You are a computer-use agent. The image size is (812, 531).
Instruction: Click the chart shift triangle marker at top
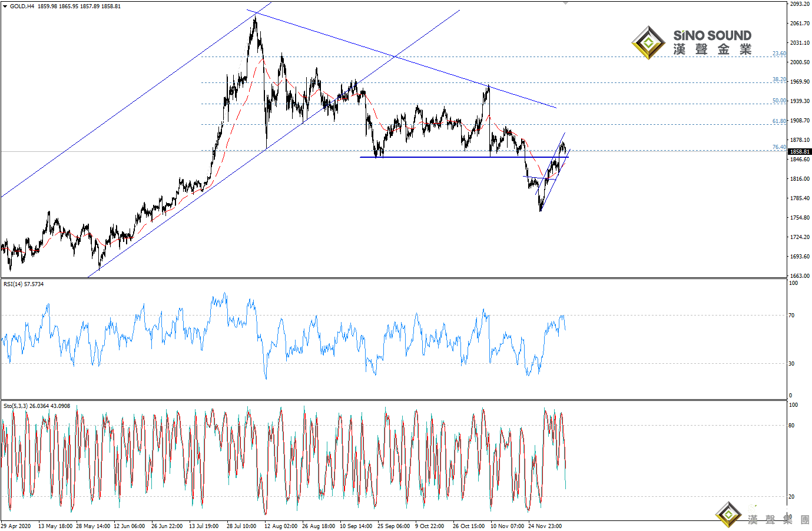[566, 3]
